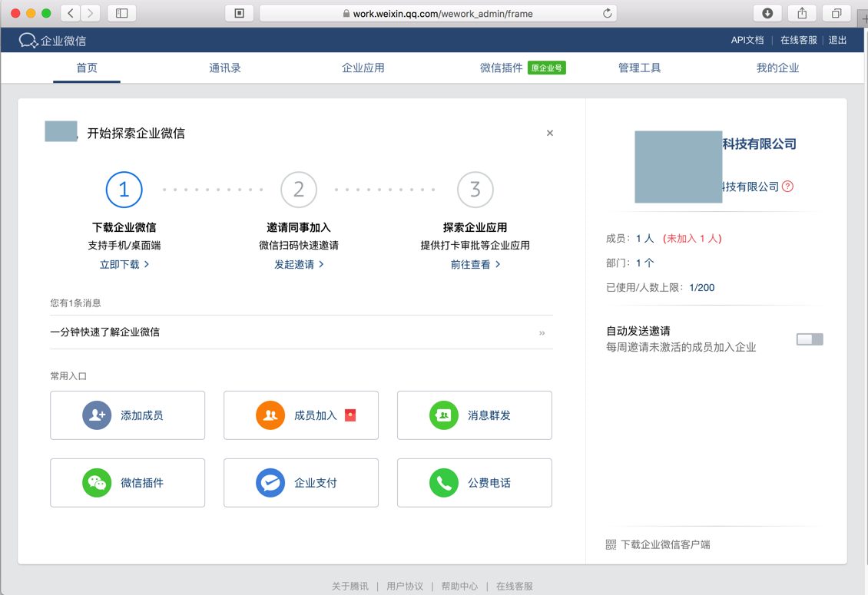
Task: Click the 消息群发 card label
Action: (x=489, y=415)
